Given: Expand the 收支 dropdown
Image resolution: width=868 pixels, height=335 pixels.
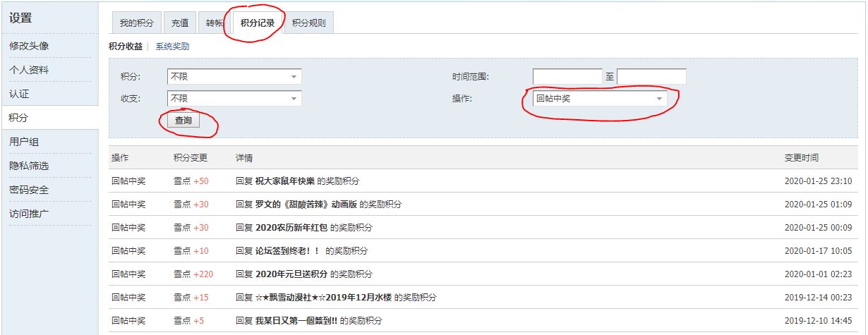Looking at the screenshot, I should point(234,98).
